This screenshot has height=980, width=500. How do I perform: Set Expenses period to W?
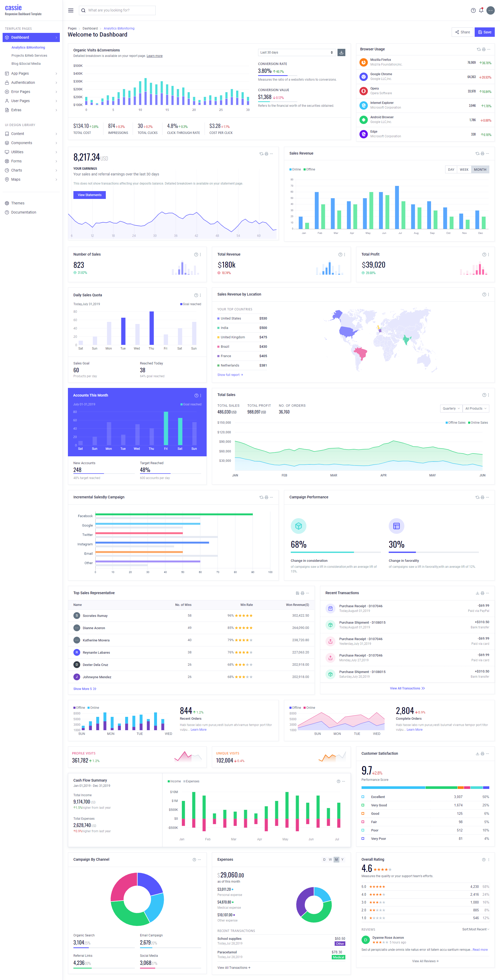pos(330,860)
